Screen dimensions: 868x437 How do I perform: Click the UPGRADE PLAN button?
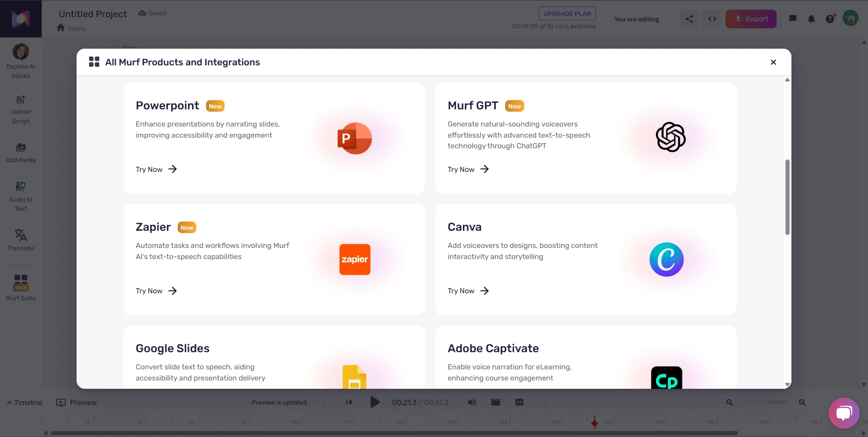(567, 13)
